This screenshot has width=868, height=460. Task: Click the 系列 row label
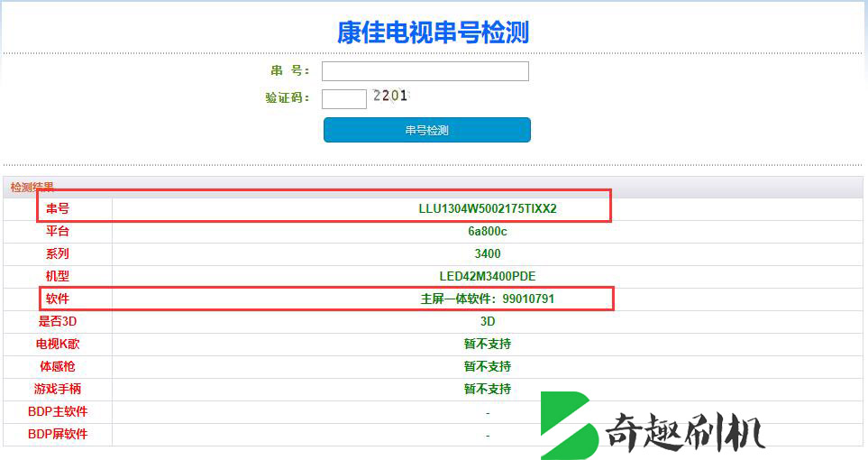pyautogui.click(x=58, y=253)
